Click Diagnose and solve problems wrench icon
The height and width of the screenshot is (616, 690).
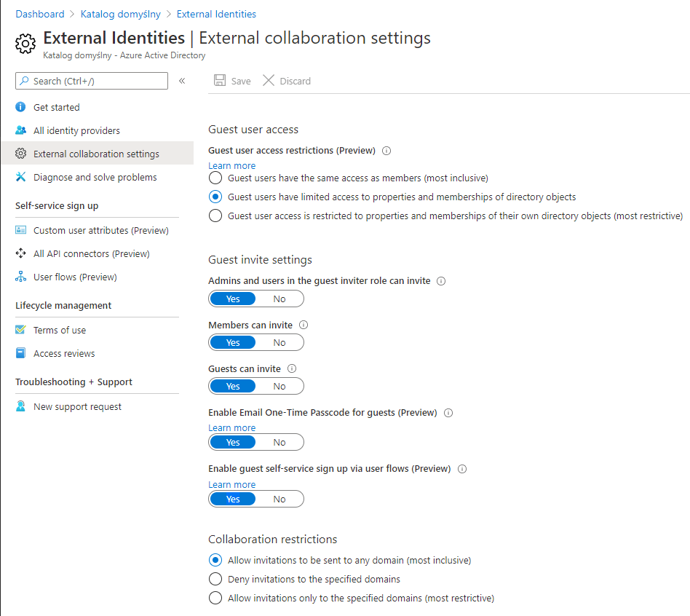point(20,177)
